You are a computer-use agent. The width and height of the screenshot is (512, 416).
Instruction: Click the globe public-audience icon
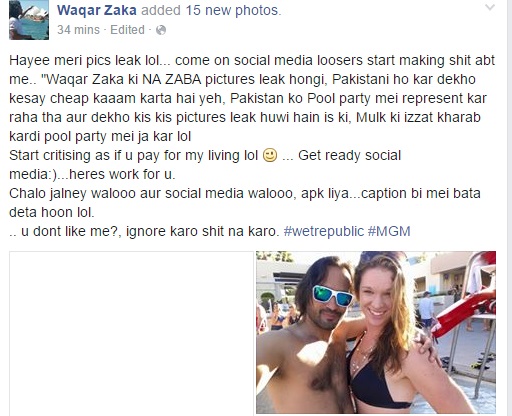tap(161, 30)
